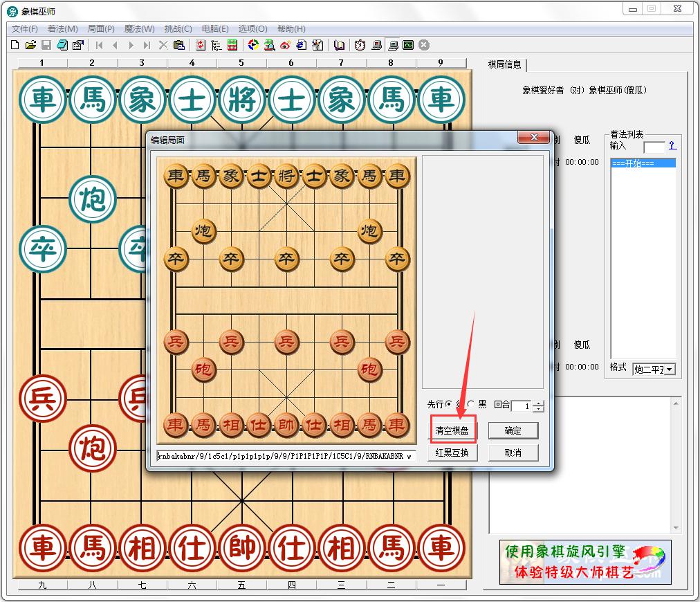The height and width of the screenshot is (602, 700).
Task: Click the scroll-up arrow in comment box
Action: coord(676,403)
